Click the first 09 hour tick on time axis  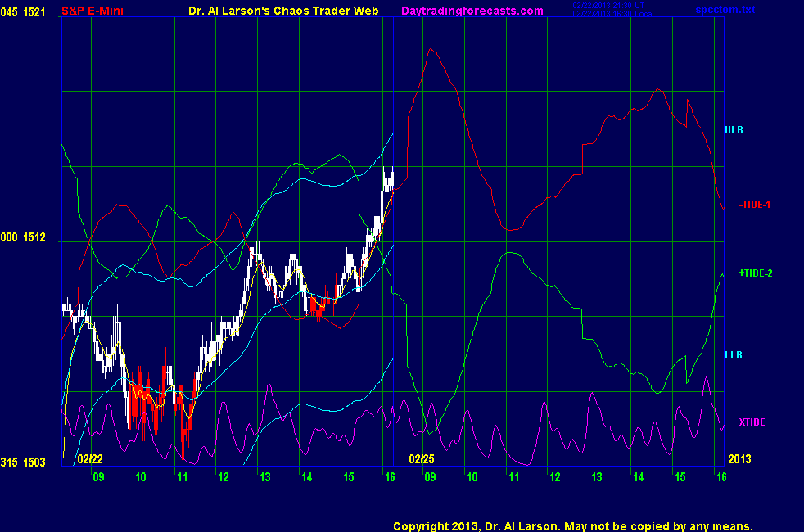point(98,477)
